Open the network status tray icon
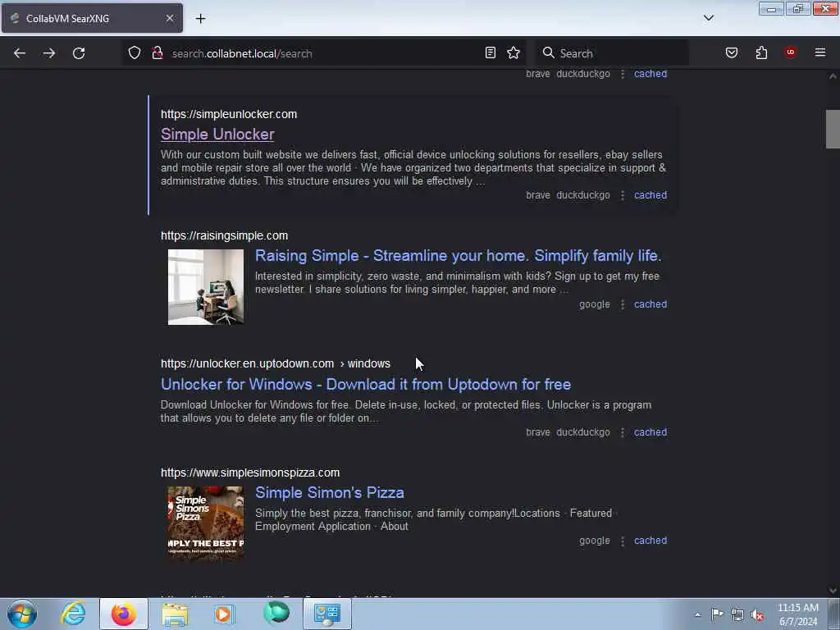The width and height of the screenshot is (840, 630). click(x=737, y=615)
